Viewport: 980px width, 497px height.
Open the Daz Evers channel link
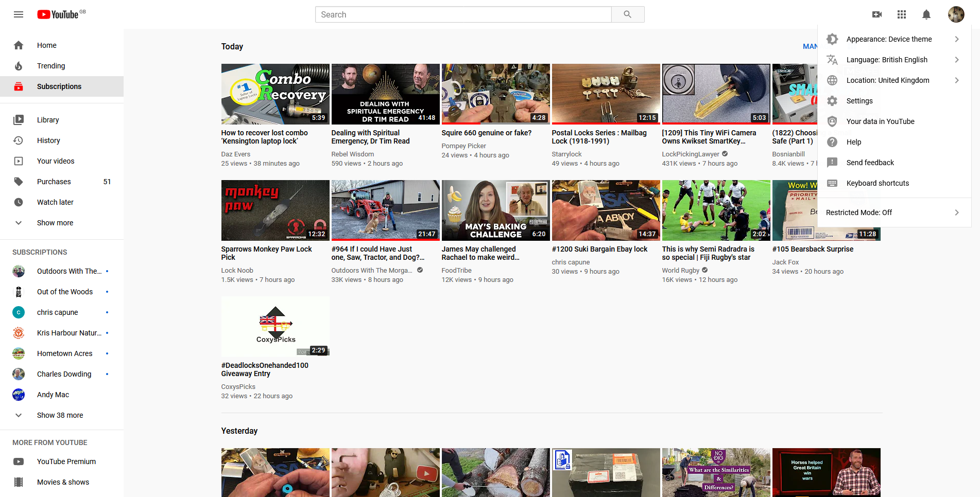coord(236,154)
